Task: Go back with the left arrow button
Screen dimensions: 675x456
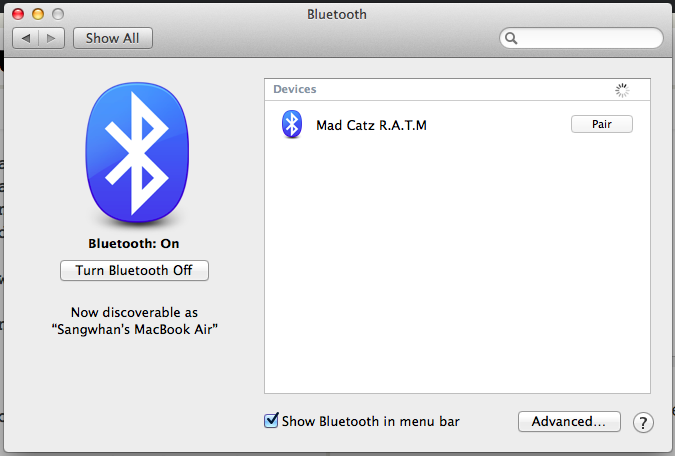Action: pos(26,38)
